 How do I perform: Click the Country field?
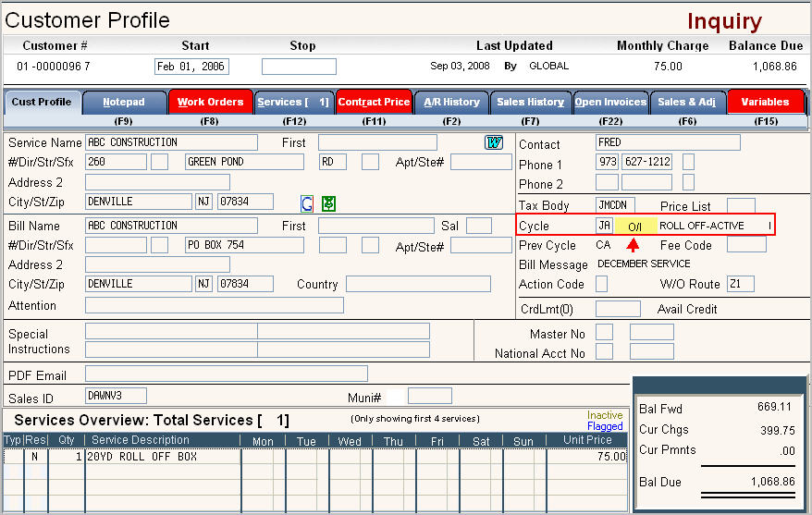coord(418,284)
